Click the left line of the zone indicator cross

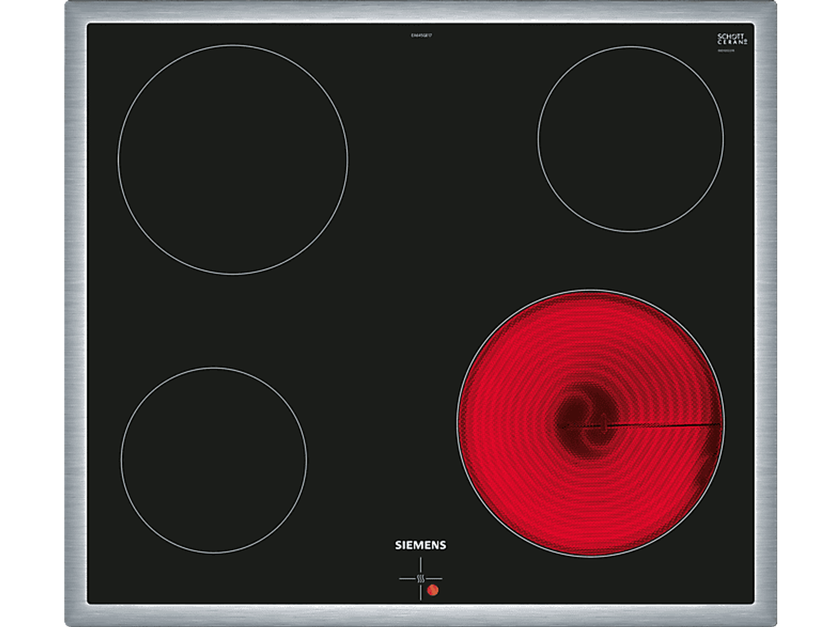(x=407, y=578)
